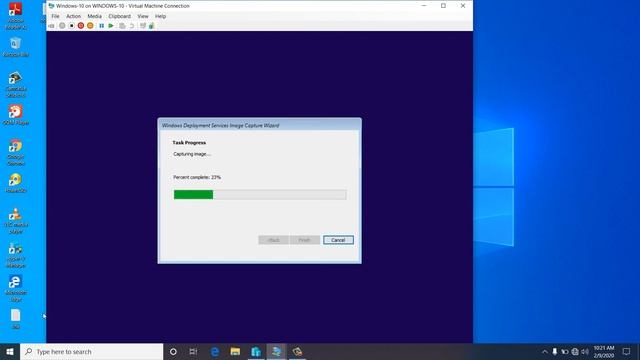
Task: Open the Media menu
Action: click(x=94, y=16)
